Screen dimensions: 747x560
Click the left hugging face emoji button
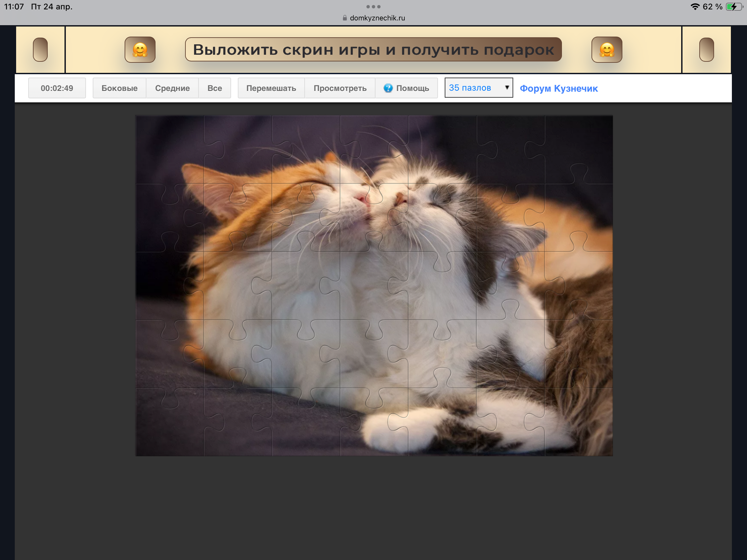coord(140,50)
